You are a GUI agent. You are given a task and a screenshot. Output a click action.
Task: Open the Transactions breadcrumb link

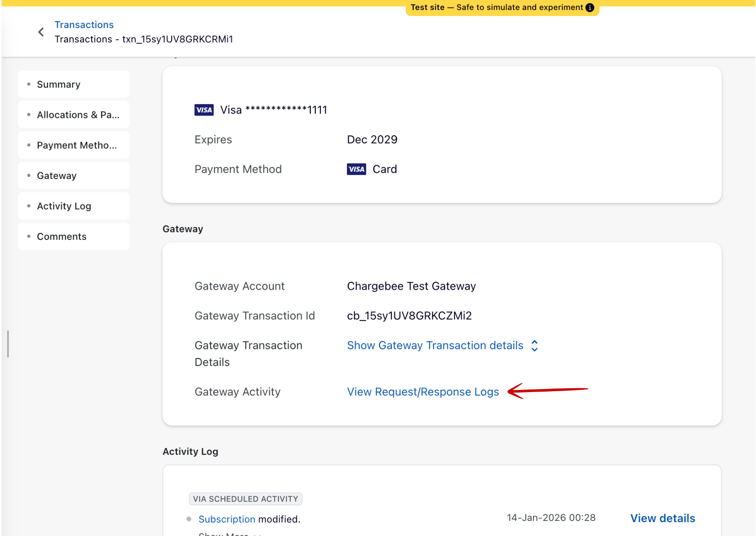(x=84, y=25)
